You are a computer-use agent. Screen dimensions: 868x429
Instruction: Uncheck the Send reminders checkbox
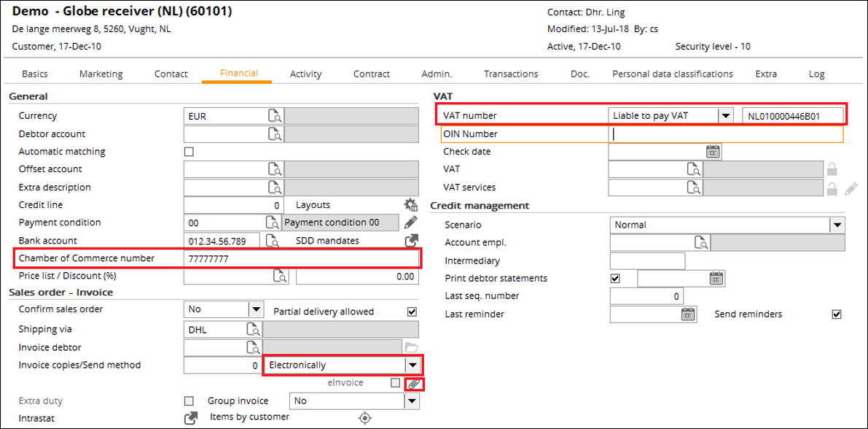pyautogui.click(x=837, y=314)
